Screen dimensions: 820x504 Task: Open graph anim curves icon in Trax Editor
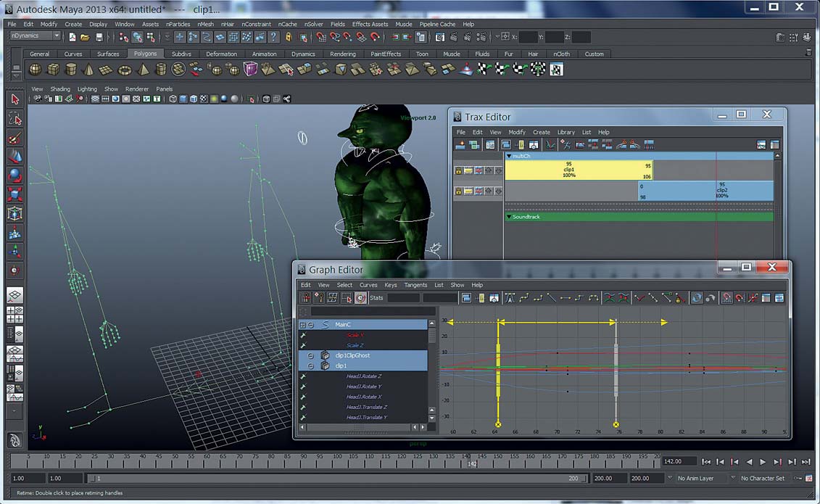click(x=551, y=145)
